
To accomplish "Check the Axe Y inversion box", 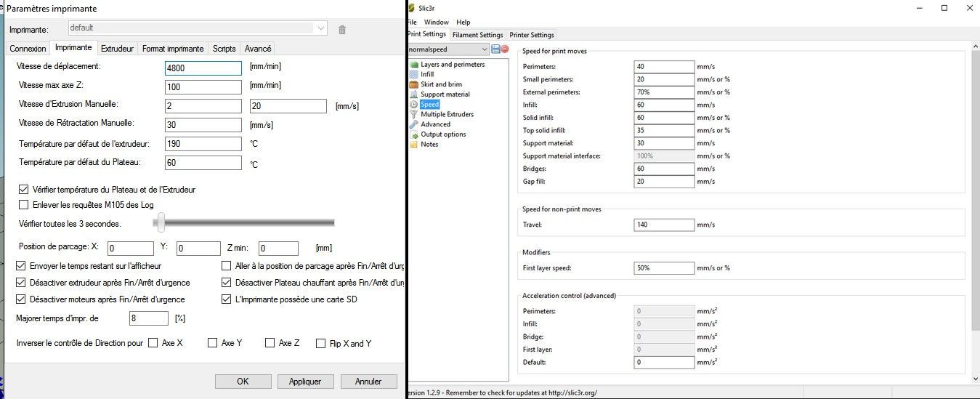I will 212,343.
